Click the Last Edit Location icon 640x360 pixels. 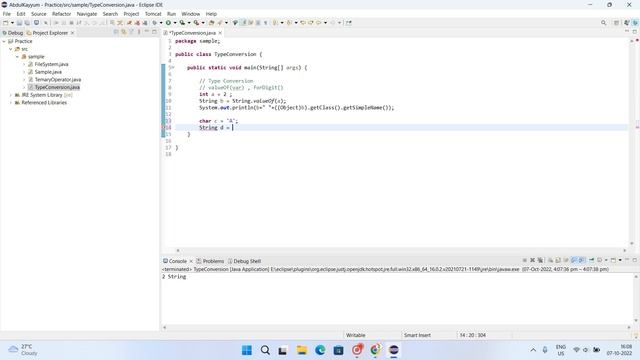(303, 23)
